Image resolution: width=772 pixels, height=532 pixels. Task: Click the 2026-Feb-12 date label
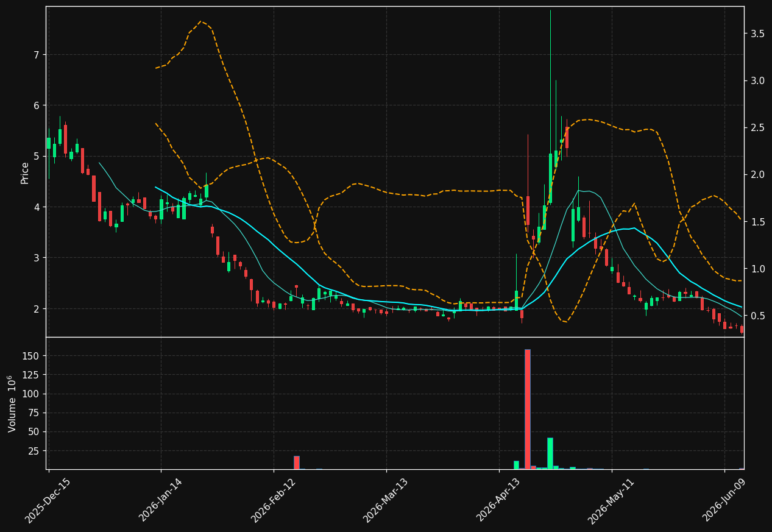point(273,500)
